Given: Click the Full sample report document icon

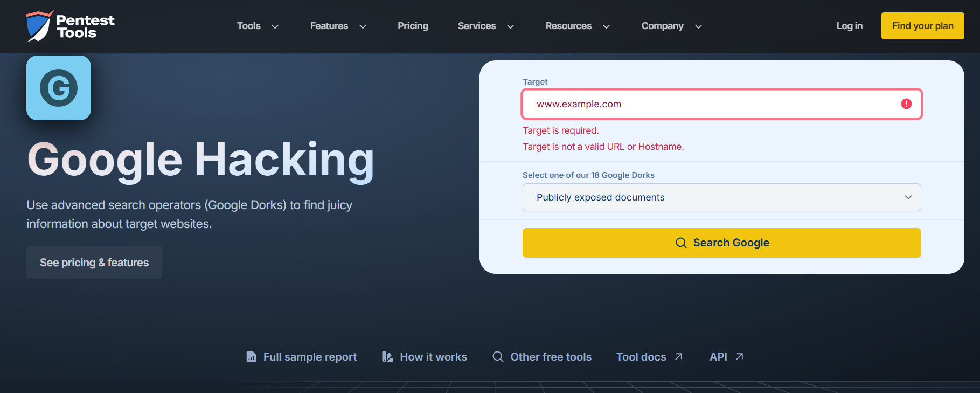Looking at the screenshot, I should (x=251, y=357).
